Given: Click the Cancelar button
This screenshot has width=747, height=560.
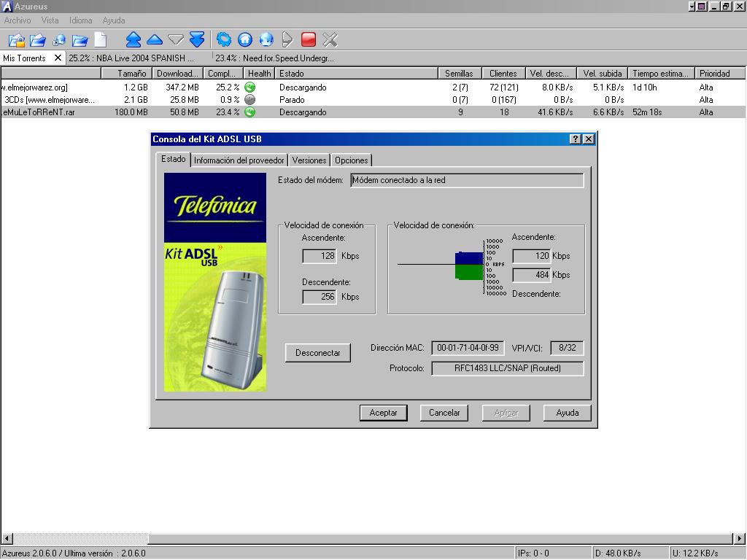Looking at the screenshot, I should [x=444, y=413].
